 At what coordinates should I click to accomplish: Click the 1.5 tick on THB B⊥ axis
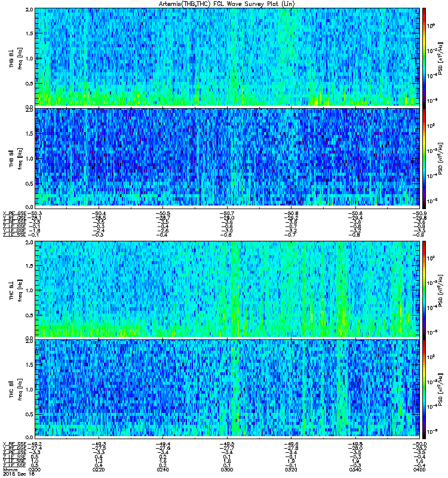[x=29, y=33]
